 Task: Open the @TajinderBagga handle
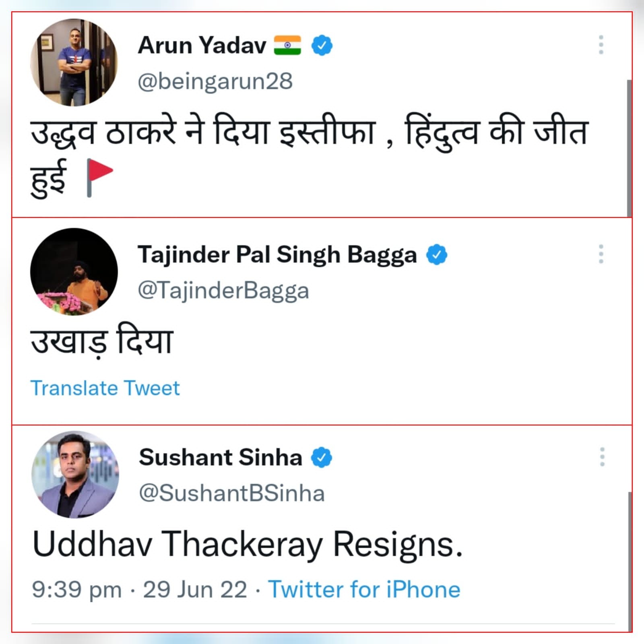click(x=223, y=291)
